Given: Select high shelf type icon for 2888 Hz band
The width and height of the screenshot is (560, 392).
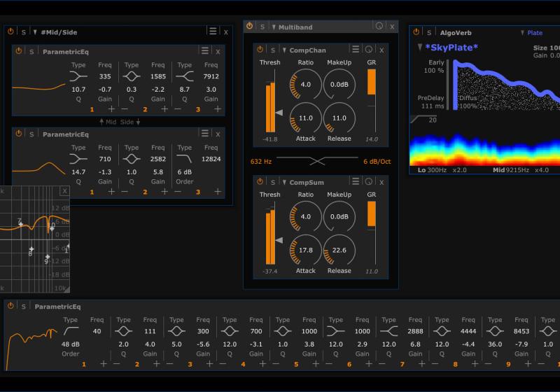Looking at the screenshot, I should (389, 331).
